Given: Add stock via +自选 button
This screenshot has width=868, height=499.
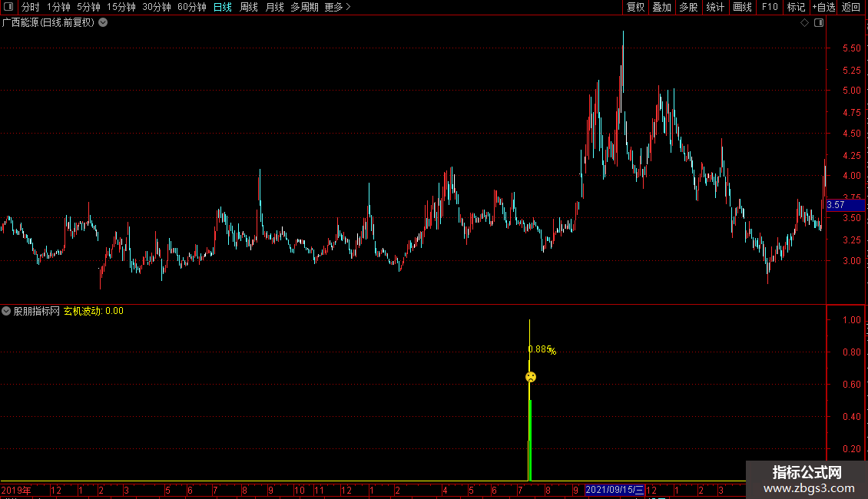Looking at the screenshot, I should [x=823, y=7].
